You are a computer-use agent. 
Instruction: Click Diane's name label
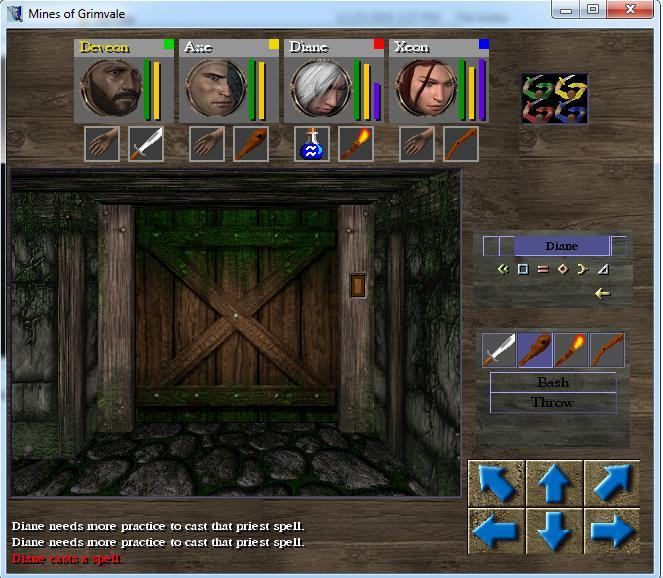coord(308,47)
